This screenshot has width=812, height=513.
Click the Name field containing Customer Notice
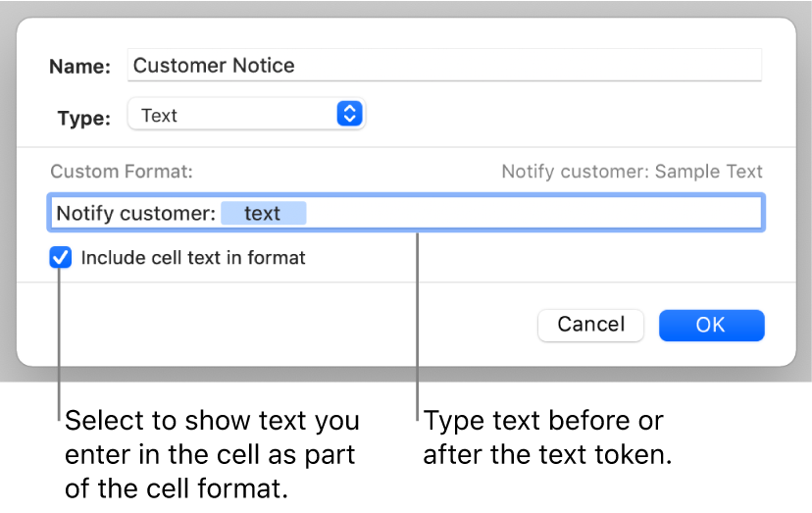[444, 66]
